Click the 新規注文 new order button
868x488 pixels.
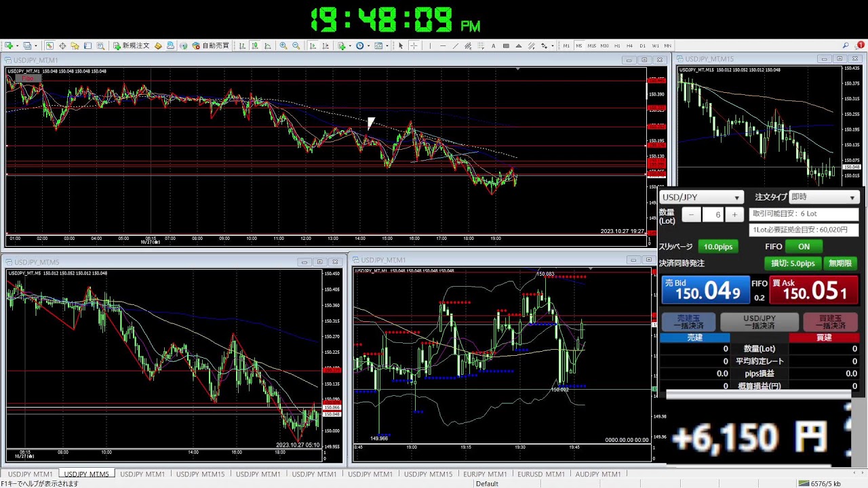pos(131,46)
